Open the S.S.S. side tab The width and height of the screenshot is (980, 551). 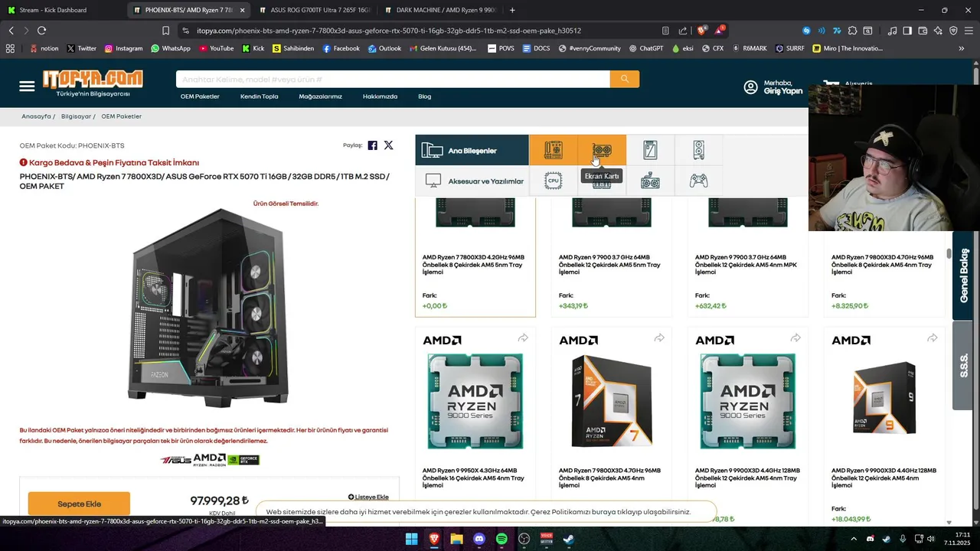[x=964, y=365]
